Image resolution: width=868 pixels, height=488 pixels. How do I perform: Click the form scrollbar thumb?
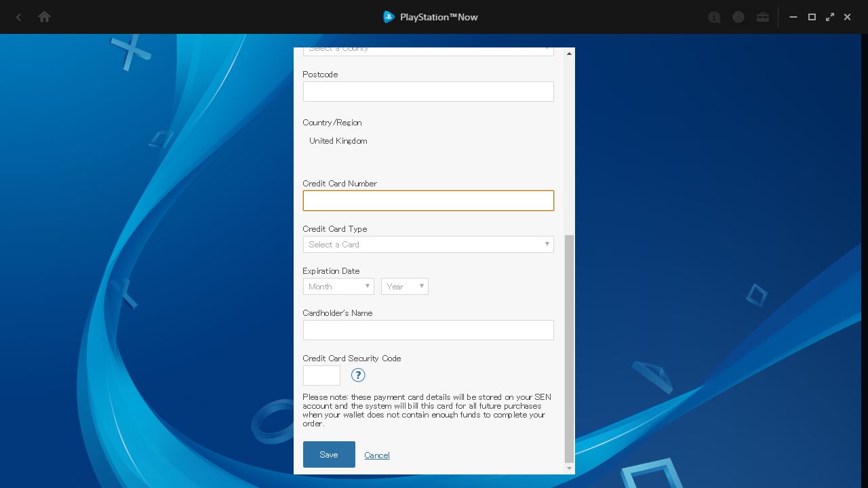[x=569, y=348]
